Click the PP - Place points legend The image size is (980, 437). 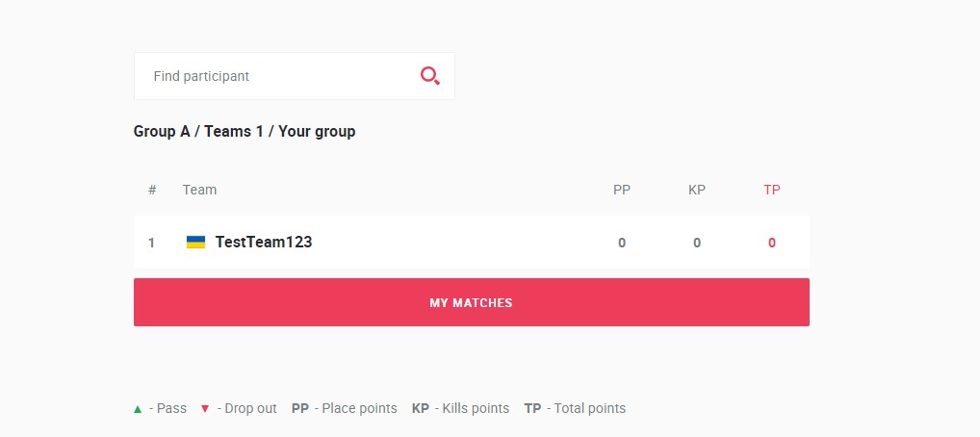[345, 409]
